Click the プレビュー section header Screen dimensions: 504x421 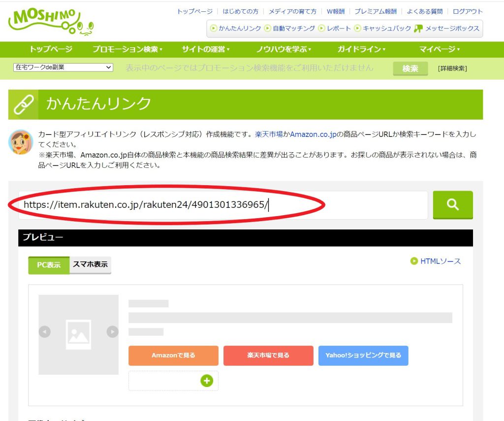pyautogui.click(x=246, y=238)
